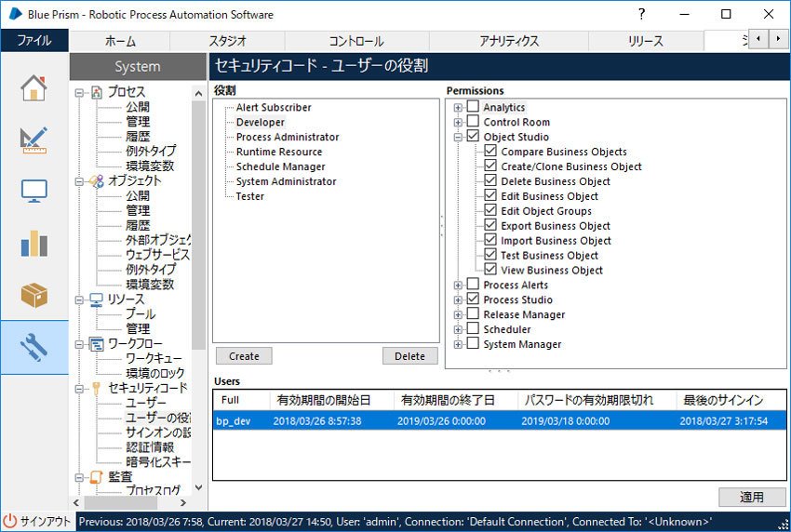
Task: Click the サインアウト sign-out label
Action: [x=46, y=522]
